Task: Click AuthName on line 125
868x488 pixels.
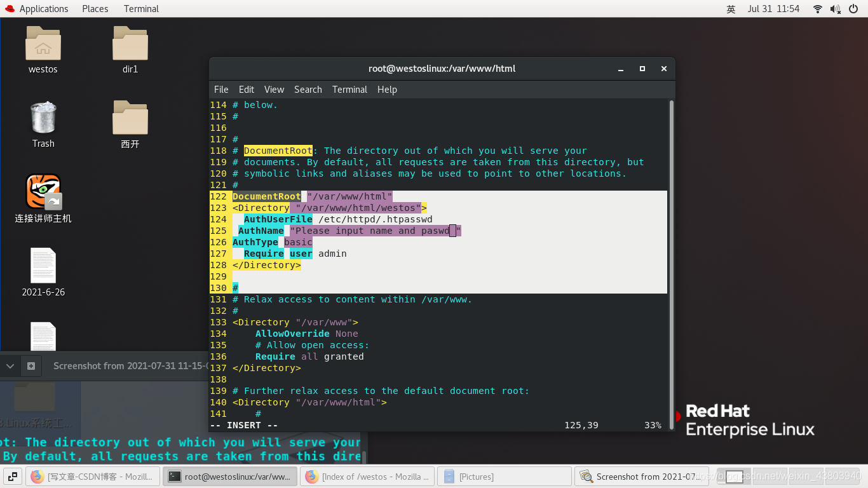Action: pyautogui.click(x=261, y=231)
